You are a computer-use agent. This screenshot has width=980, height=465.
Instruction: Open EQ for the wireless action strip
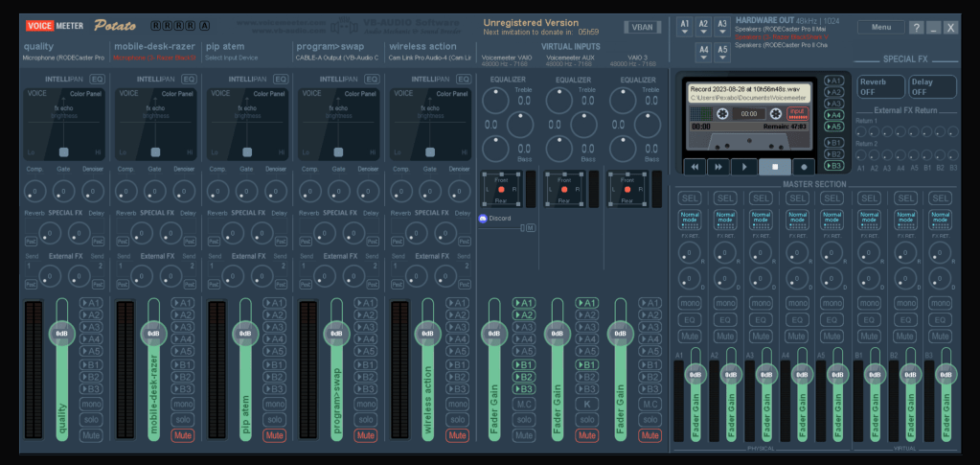(464, 79)
